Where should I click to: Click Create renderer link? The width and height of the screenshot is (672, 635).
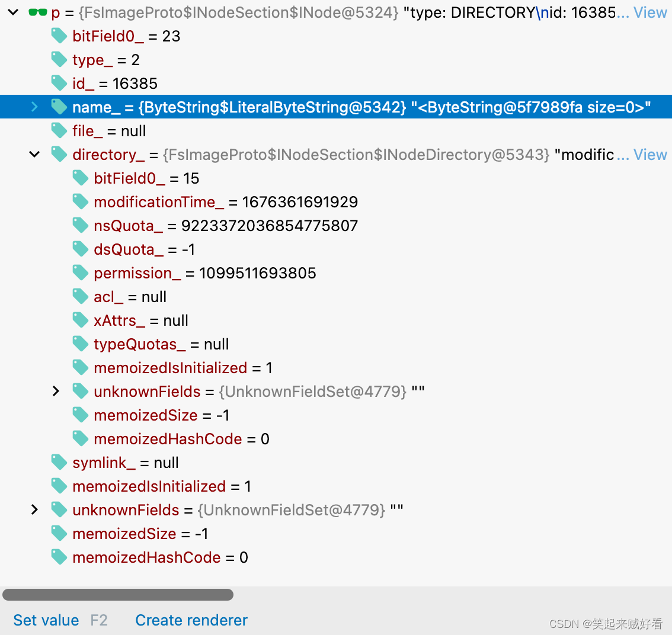pos(191,620)
